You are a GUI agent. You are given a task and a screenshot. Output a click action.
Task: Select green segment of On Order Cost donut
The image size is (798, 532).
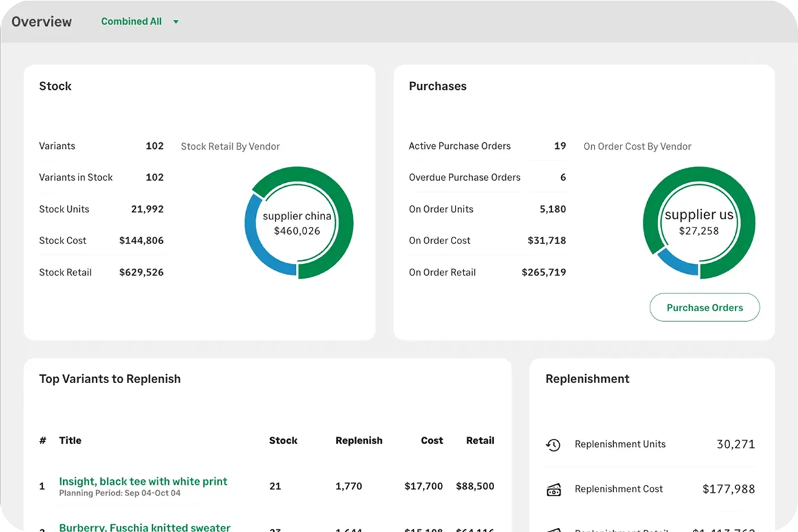tap(746, 223)
